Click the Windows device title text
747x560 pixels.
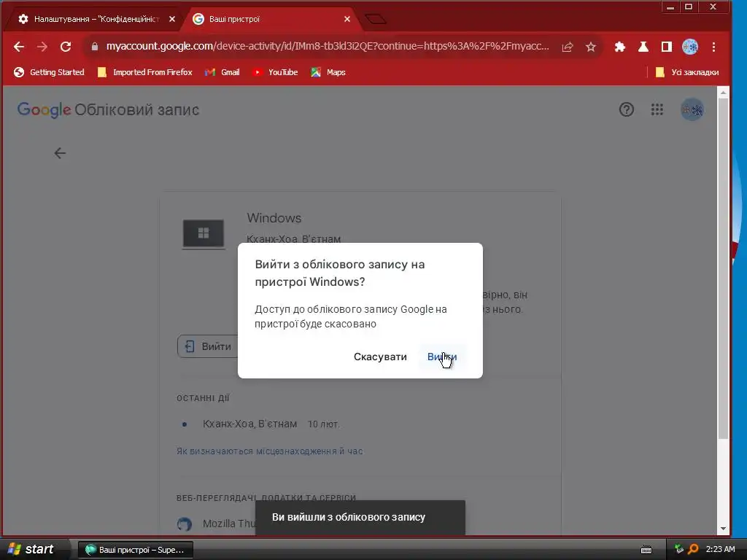274,218
